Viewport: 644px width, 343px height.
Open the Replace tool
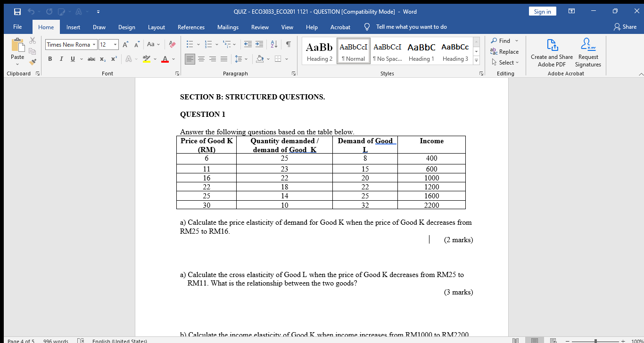pyautogui.click(x=505, y=52)
